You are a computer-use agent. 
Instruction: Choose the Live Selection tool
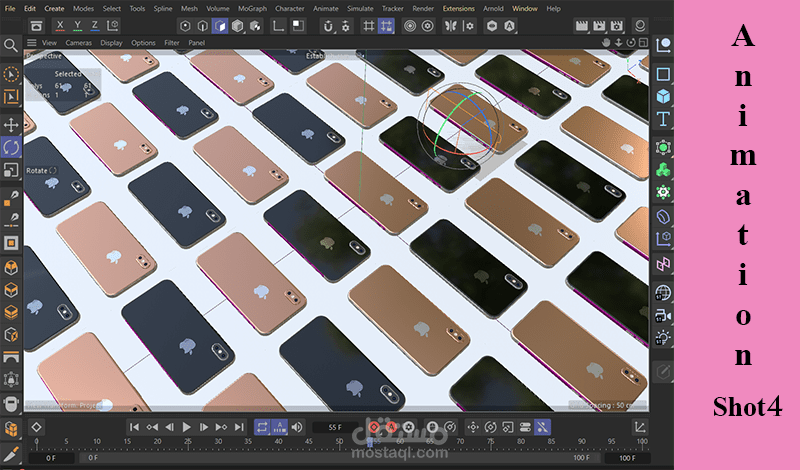tap(11, 75)
